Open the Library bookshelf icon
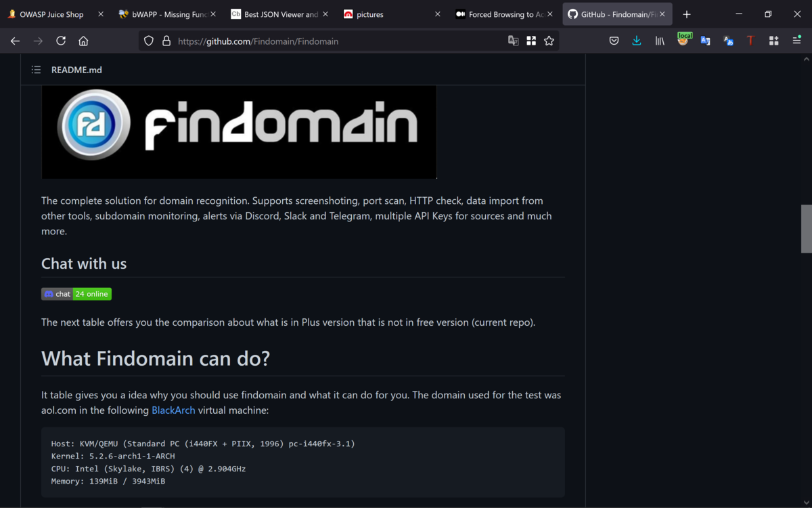The image size is (812, 508). (660, 41)
